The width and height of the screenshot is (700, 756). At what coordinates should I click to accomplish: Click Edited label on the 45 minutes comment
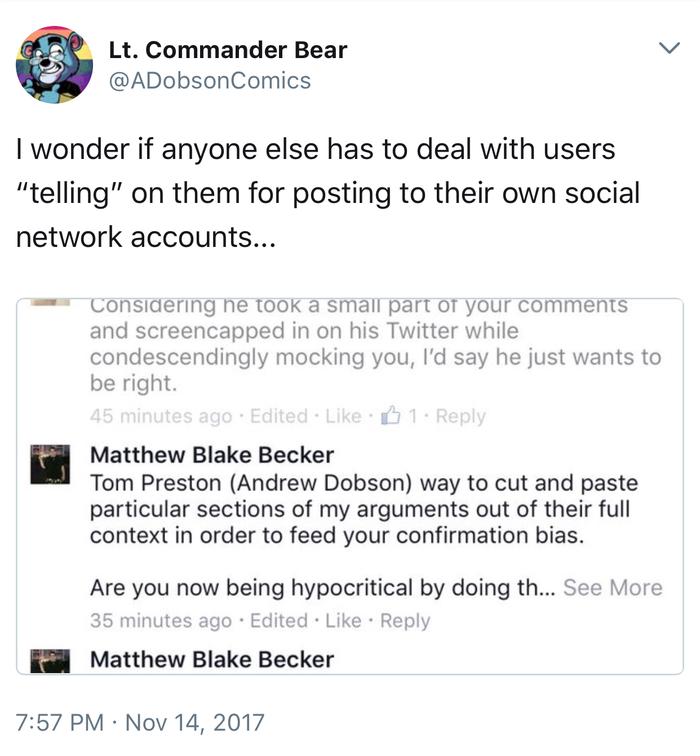click(x=279, y=416)
